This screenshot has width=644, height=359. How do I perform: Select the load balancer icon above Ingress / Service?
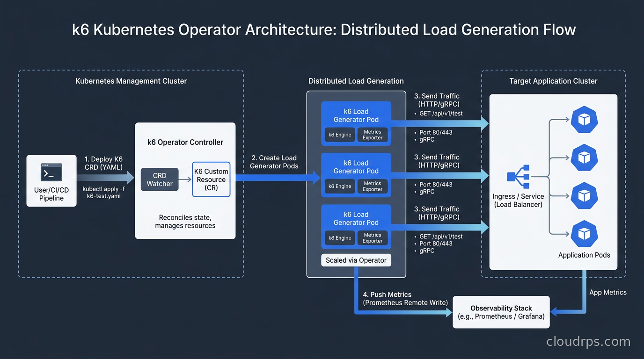(518, 177)
